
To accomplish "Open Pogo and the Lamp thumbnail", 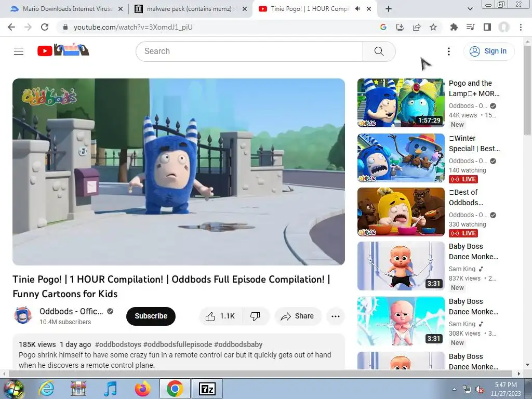I will (x=401, y=103).
